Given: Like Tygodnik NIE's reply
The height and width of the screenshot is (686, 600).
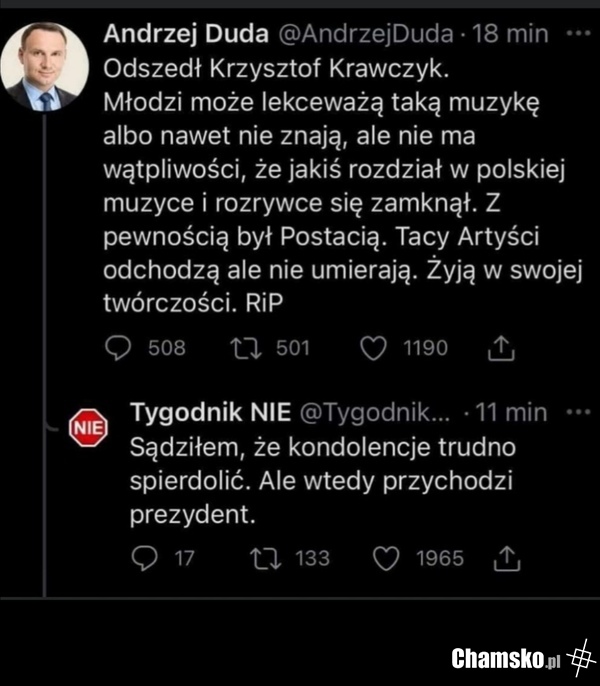Looking at the screenshot, I should coord(386,558).
